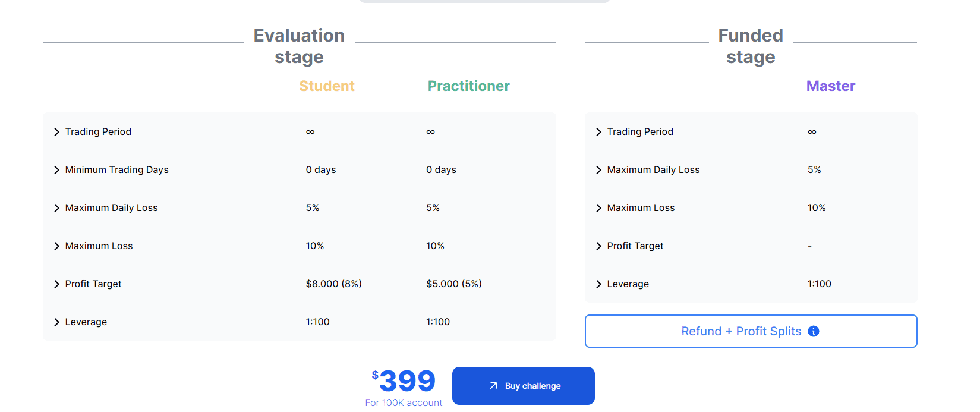Open Refund + Profit Splits button
The width and height of the screenshot is (980, 412).
[x=741, y=331]
